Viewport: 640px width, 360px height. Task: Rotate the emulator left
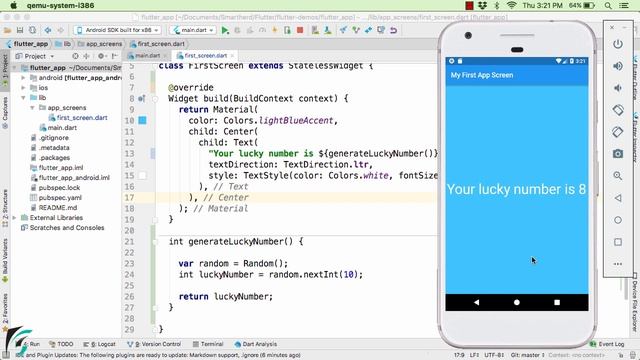(x=618, y=110)
